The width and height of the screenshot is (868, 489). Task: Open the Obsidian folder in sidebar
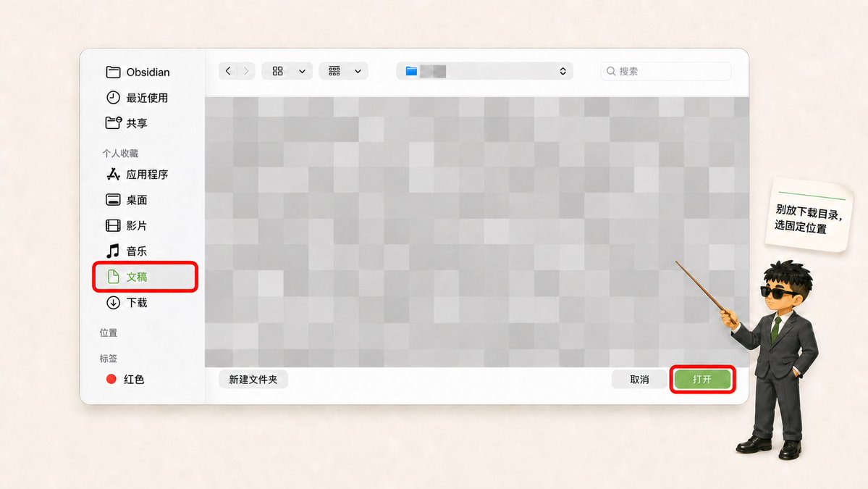click(138, 72)
